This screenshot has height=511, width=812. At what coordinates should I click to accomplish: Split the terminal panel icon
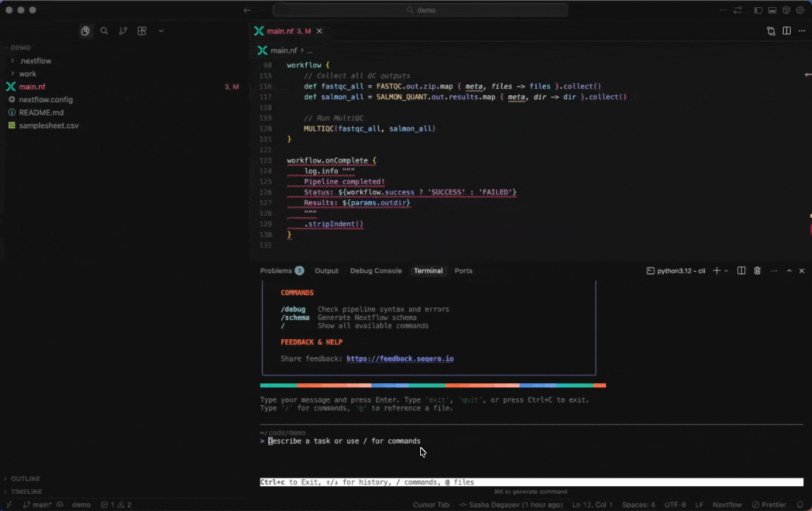pos(741,270)
